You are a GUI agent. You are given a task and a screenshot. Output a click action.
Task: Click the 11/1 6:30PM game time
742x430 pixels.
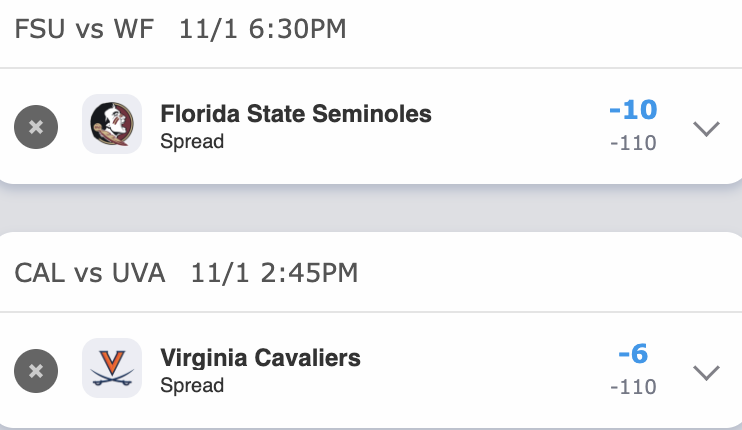pos(263,29)
